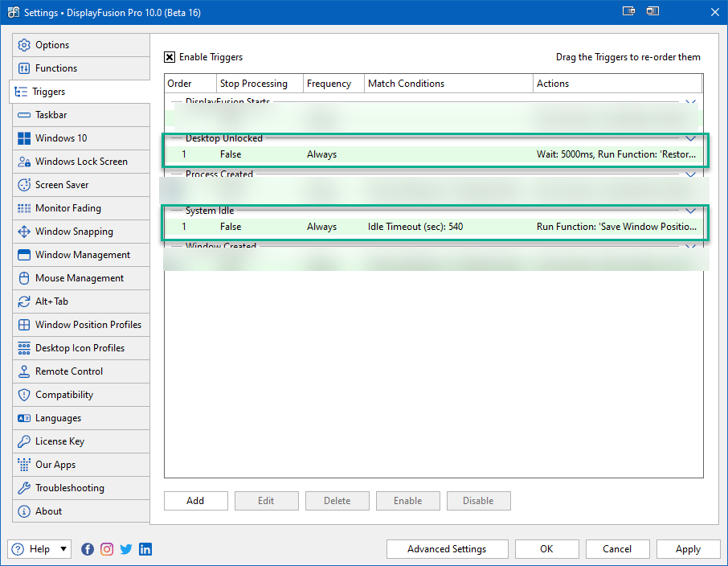The image size is (728, 566).
Task: Open Mouse Management mouse icon
Action: click(23, 278)
